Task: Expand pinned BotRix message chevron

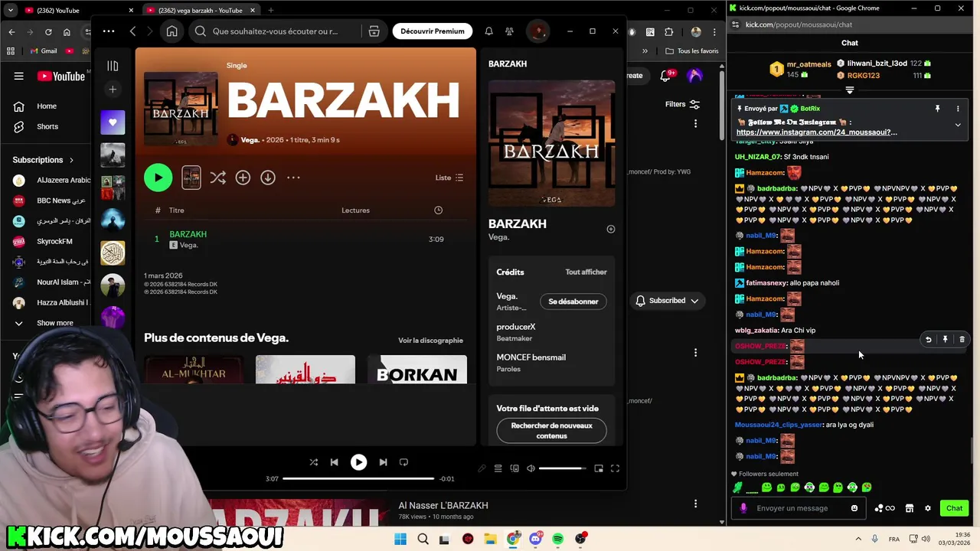Action: [958, 125]
